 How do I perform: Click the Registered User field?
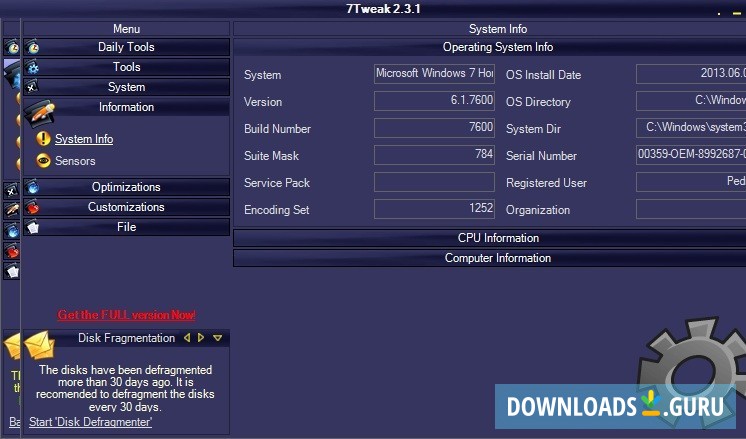691,182
